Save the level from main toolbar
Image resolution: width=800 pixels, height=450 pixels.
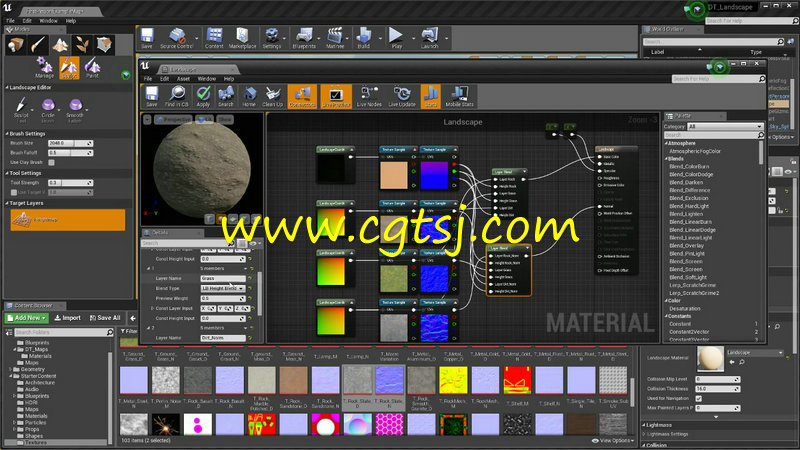(147, 38)
